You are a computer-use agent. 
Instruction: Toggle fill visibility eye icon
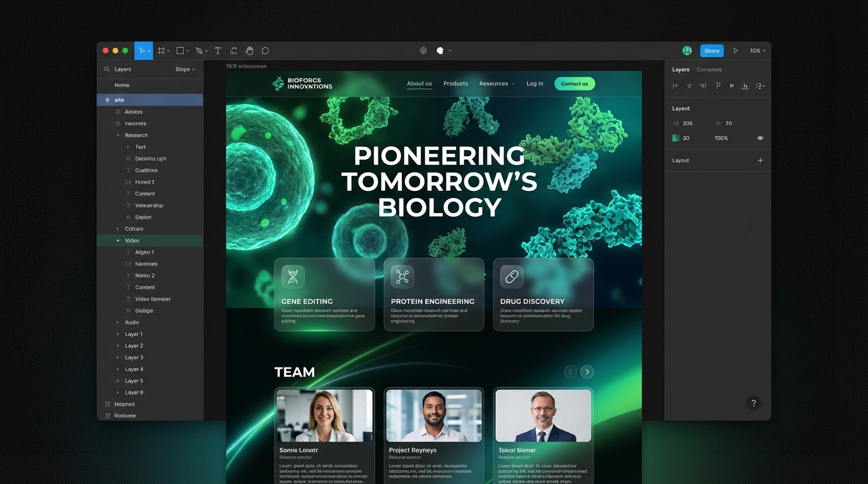[760, 138]
